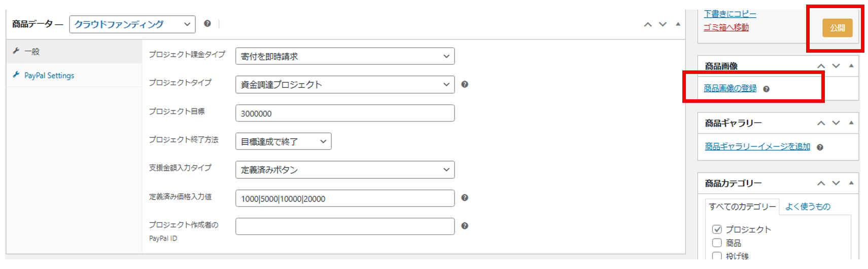
Task: Click help icon next to product data type
Action: point(207,24)
